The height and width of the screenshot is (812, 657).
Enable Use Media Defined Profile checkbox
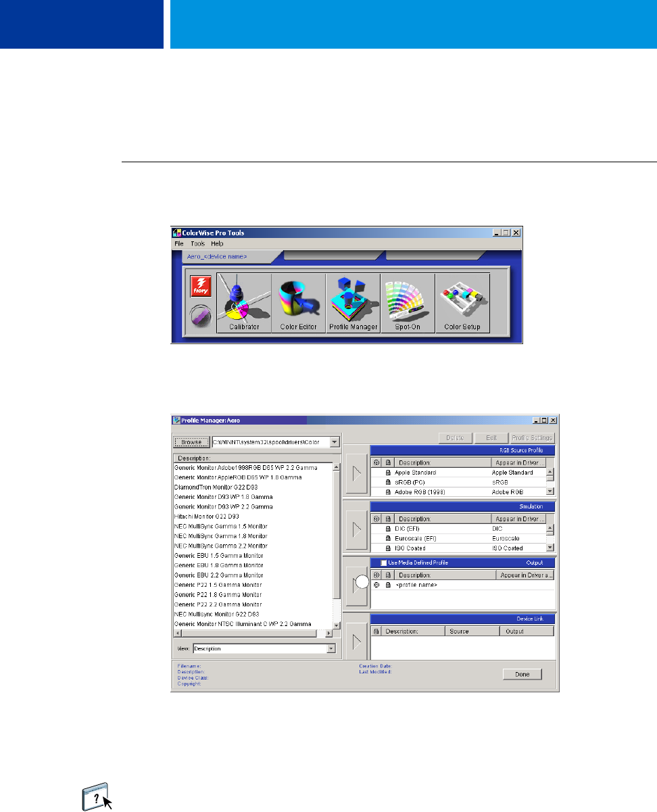point(384,563)
